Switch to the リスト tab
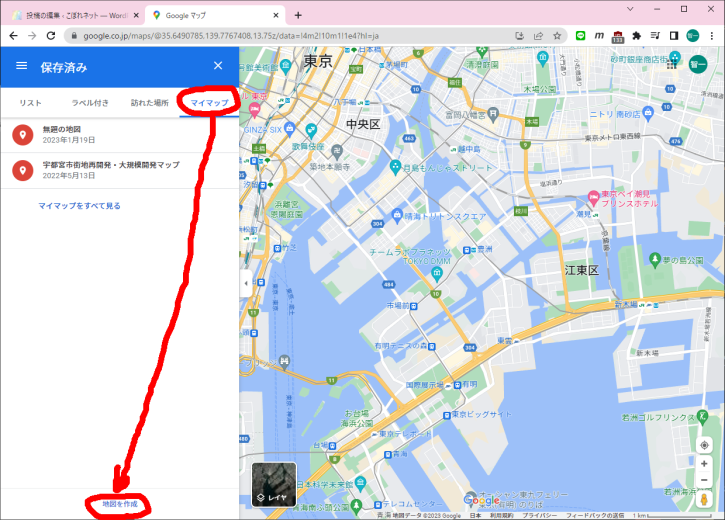This screenshot has width=725, height=520. [31, 103]
